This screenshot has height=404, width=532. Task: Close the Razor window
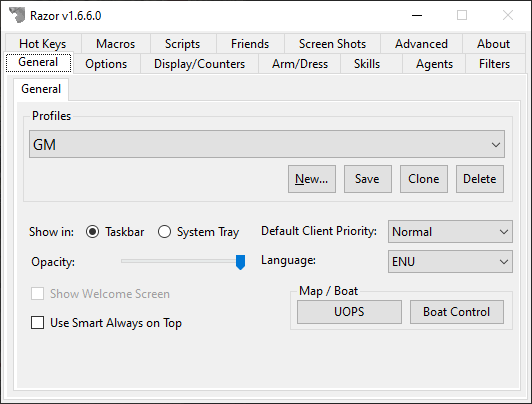508,15
